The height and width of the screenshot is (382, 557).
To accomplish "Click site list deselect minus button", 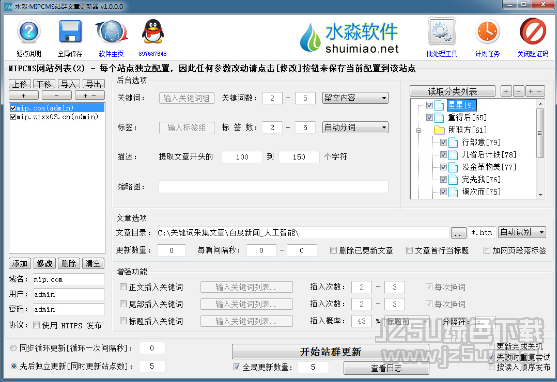I will [56, 95].
